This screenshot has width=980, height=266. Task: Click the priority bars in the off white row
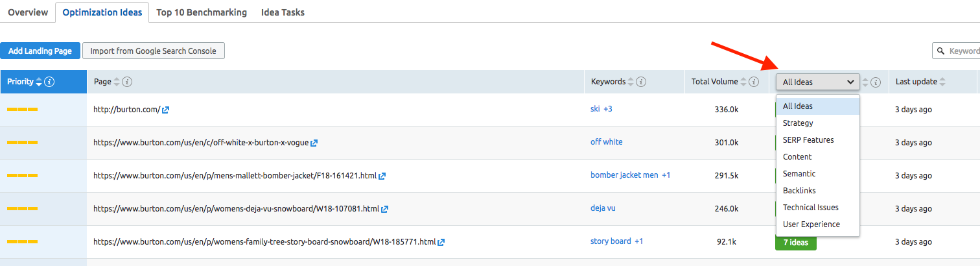pyautogui.click(x=22, y=143)
